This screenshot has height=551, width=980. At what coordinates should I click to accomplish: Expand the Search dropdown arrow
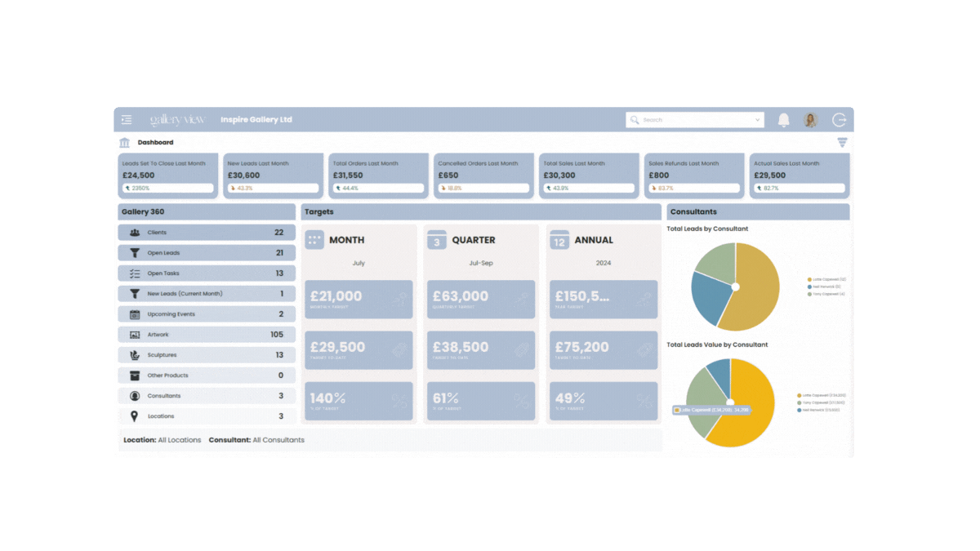pyautogui.click(x=757, y=120)
